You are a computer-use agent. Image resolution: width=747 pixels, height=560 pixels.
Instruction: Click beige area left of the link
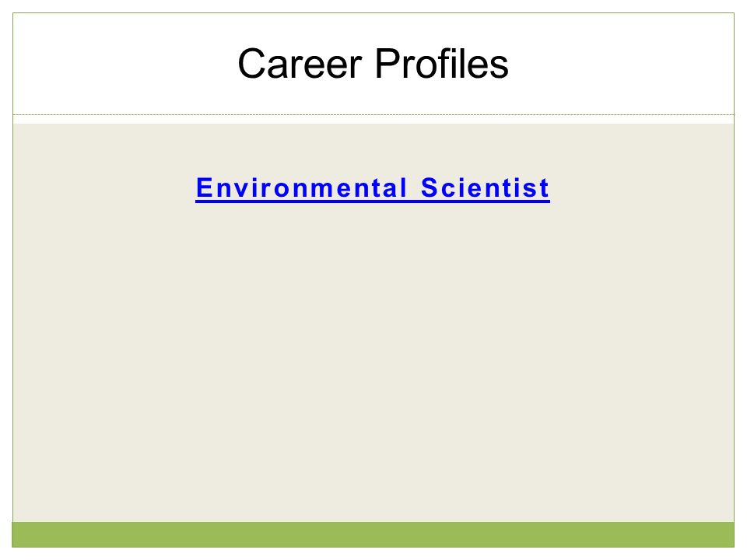point(103,187)
